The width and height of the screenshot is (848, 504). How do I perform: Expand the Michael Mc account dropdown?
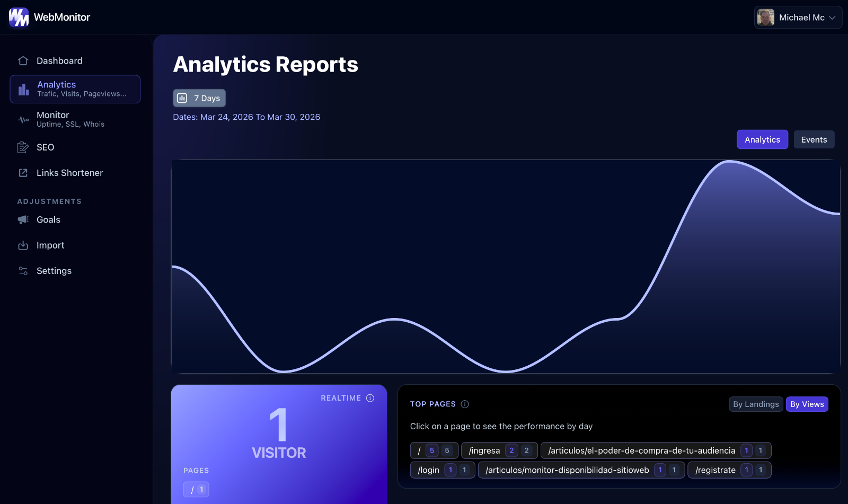tap(798, 17)
